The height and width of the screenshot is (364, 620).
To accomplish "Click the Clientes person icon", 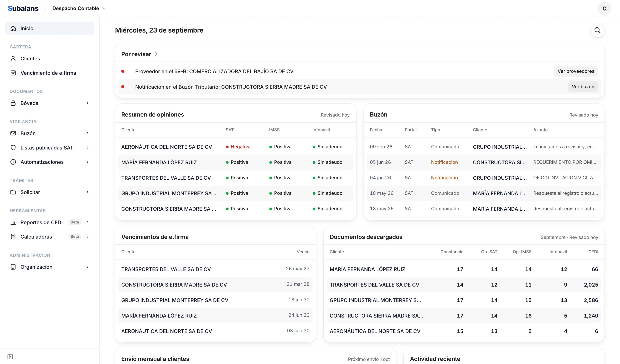I will point(13,59).
